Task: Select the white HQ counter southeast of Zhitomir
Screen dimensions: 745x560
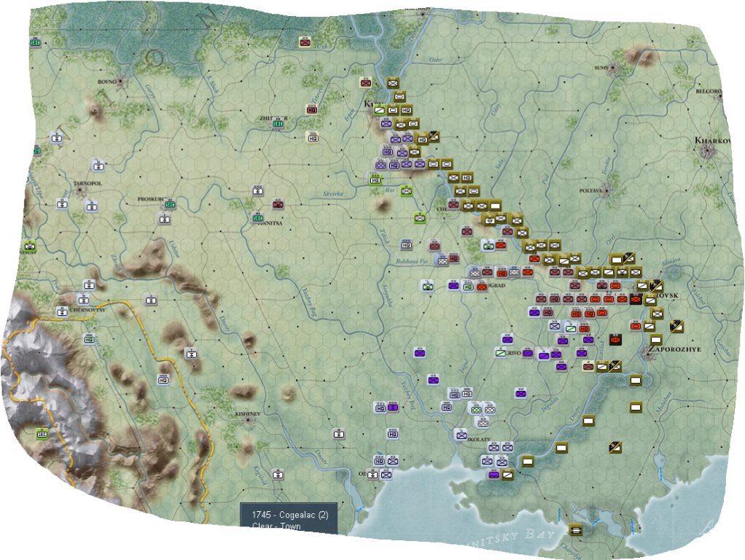Action: [x=313, y=138]
